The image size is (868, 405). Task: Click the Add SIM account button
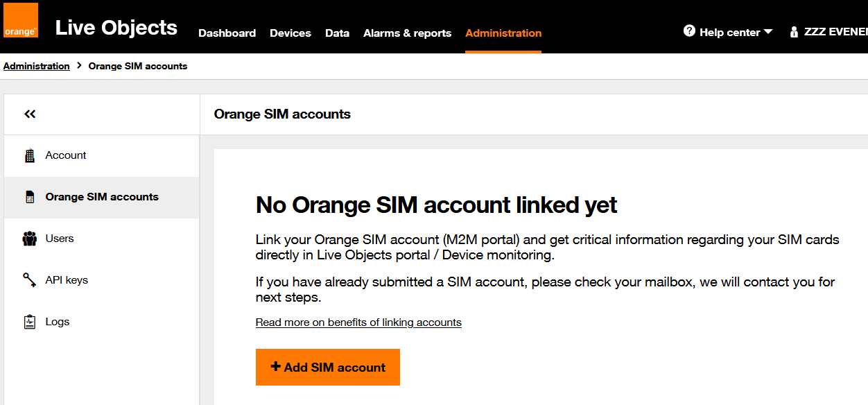(x=327, y=367)
